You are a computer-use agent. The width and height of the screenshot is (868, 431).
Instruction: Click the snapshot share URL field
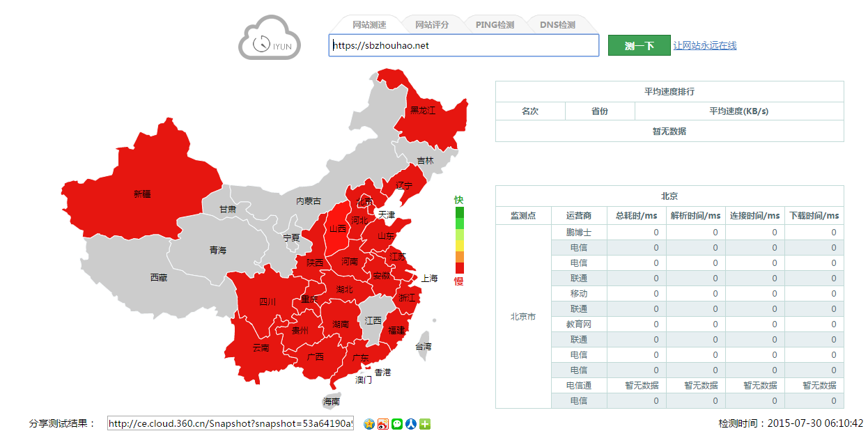click(231, 423)
